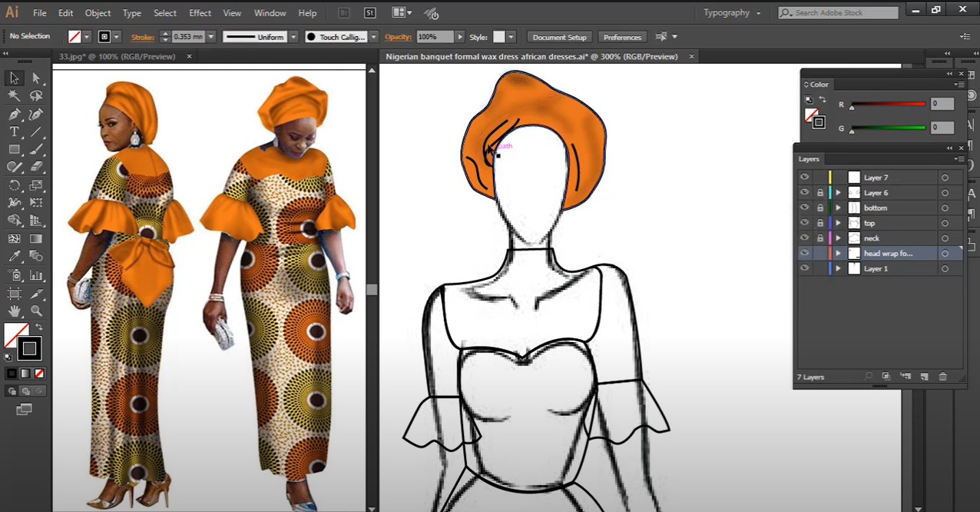Pick the Pen tool

coord(14,115)
